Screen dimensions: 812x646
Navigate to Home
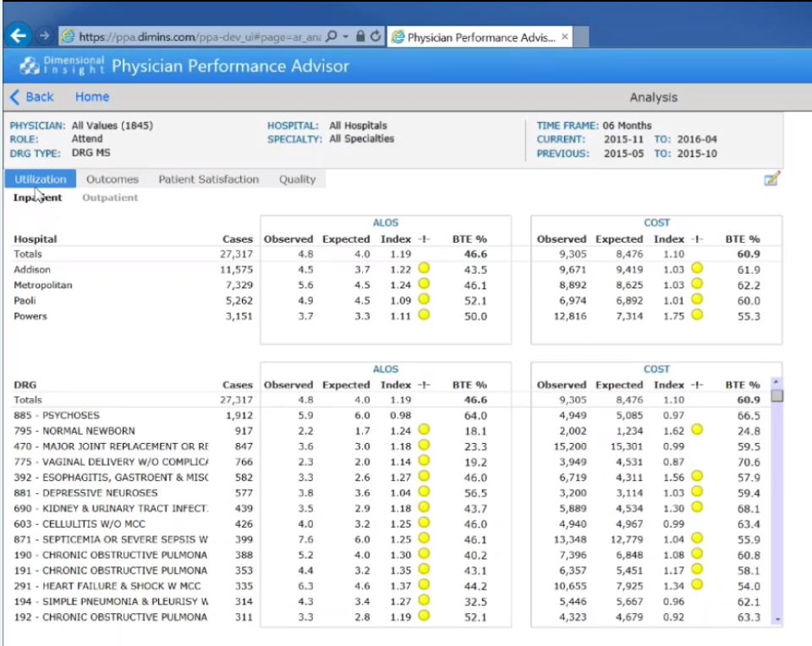(x=92, y=97)
